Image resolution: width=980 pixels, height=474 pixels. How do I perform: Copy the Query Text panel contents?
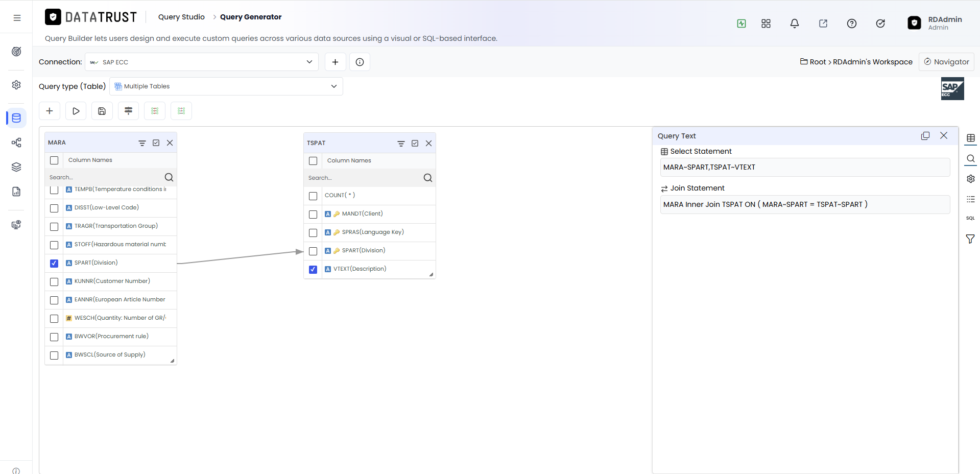pyautogui.click(x=925, y=136)
